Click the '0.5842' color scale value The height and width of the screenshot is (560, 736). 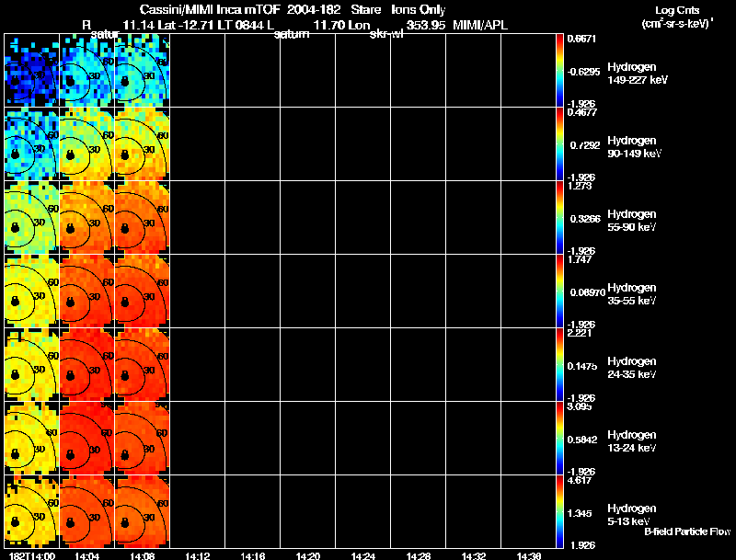582,440
